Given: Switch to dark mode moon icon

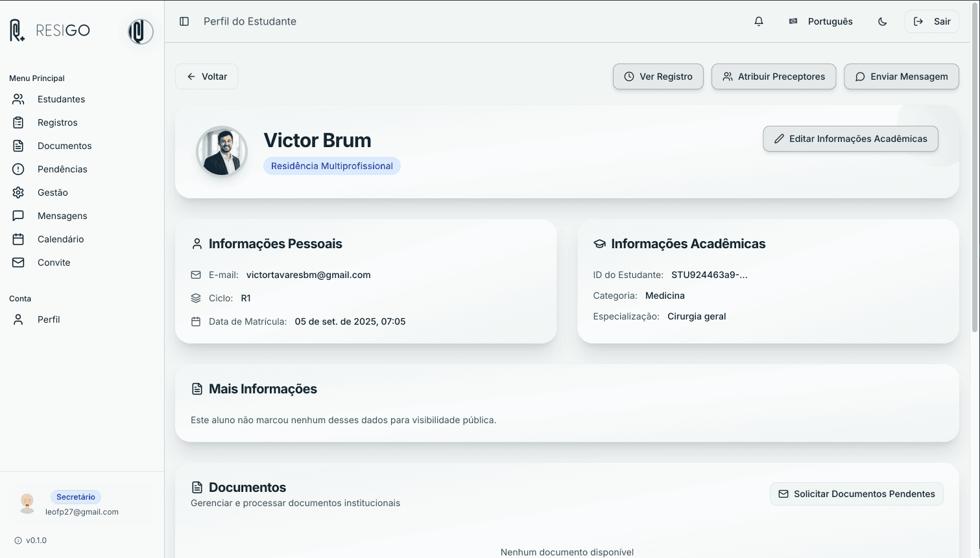Looking at the screenshot, I should point(883,21).
